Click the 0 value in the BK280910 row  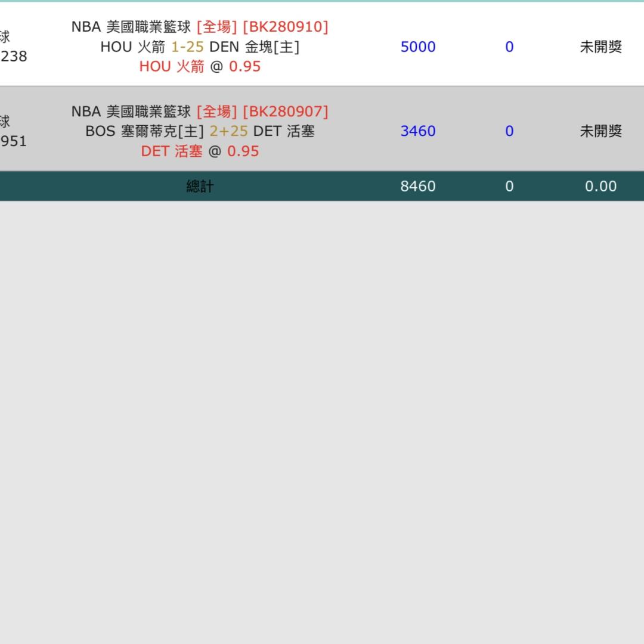[x=509, y=47]
